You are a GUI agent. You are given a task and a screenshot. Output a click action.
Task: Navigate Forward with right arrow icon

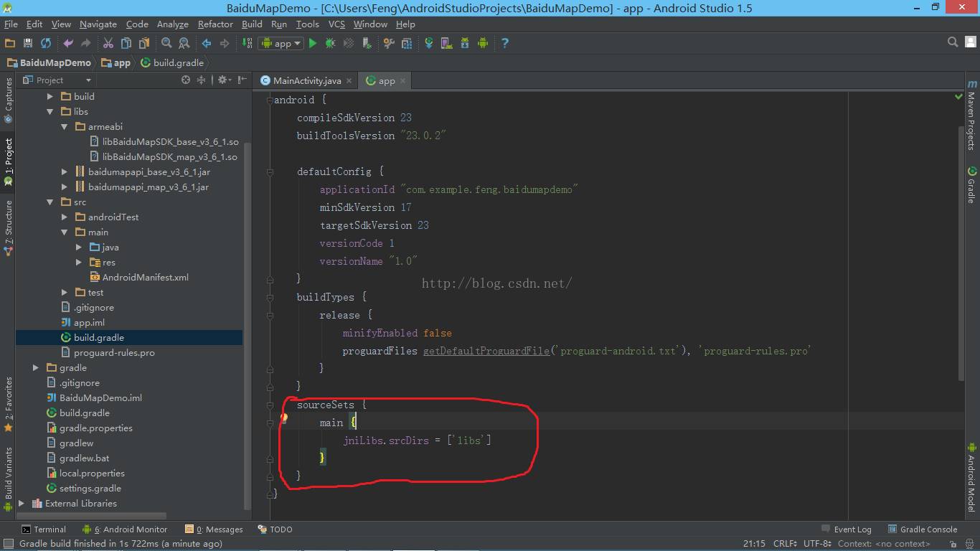(225, 43)
